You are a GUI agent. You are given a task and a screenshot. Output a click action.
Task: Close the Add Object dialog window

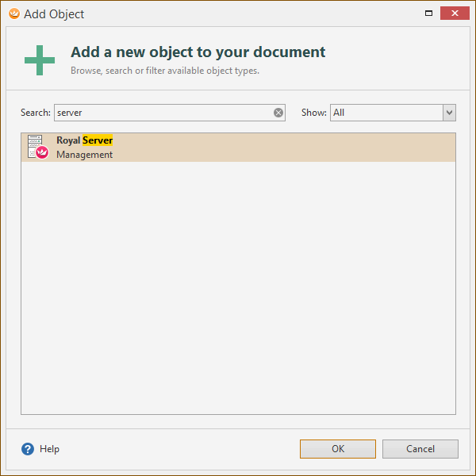(x=455, y=13)
